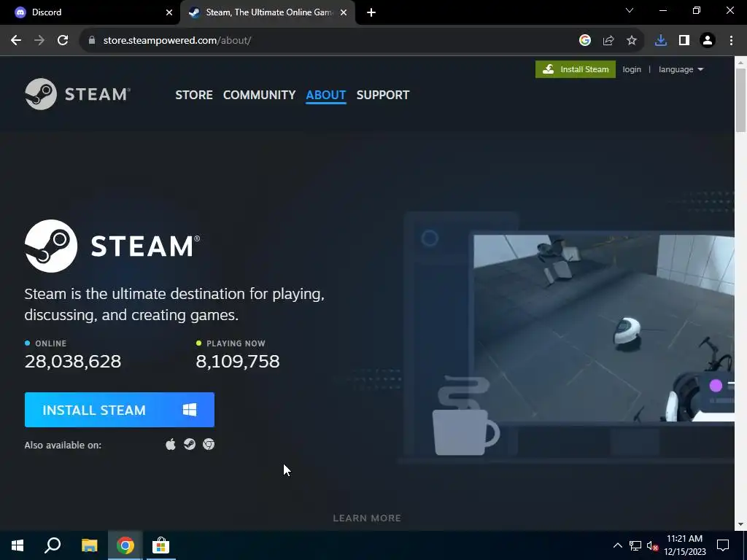Reload the current page

63,41
